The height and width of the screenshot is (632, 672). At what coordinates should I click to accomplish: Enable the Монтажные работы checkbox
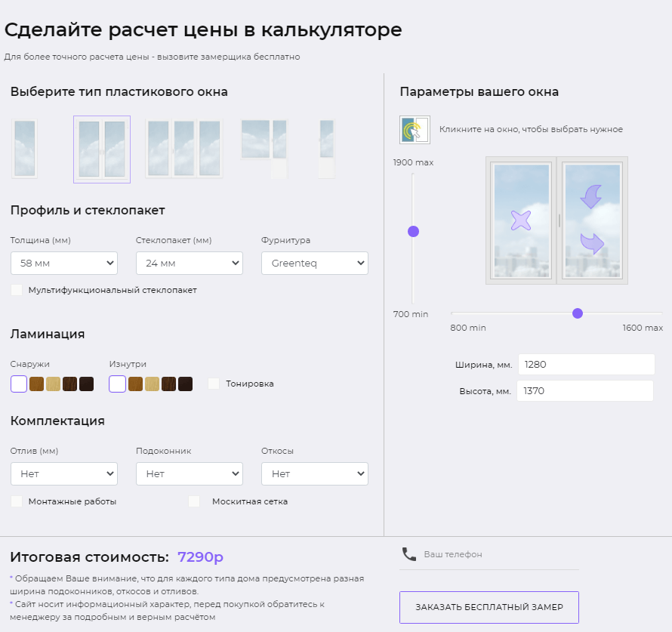(x=17, y=501)
